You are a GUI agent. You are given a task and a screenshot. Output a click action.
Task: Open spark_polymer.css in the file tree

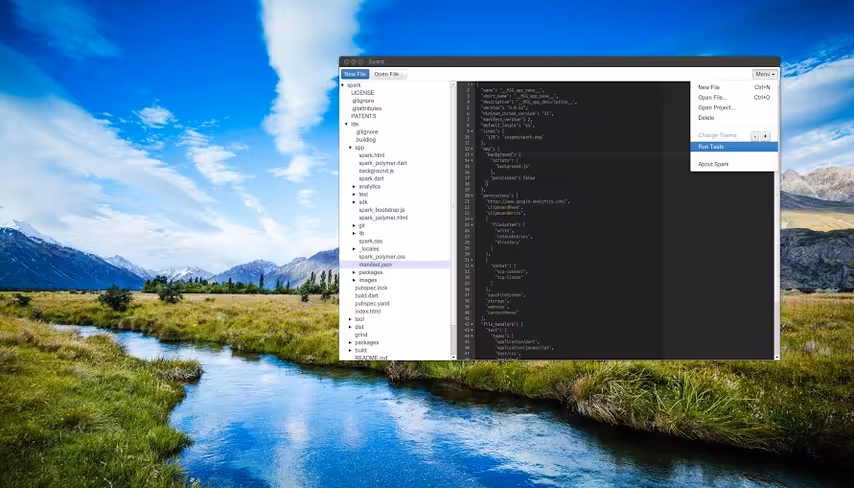pos(382,257)
